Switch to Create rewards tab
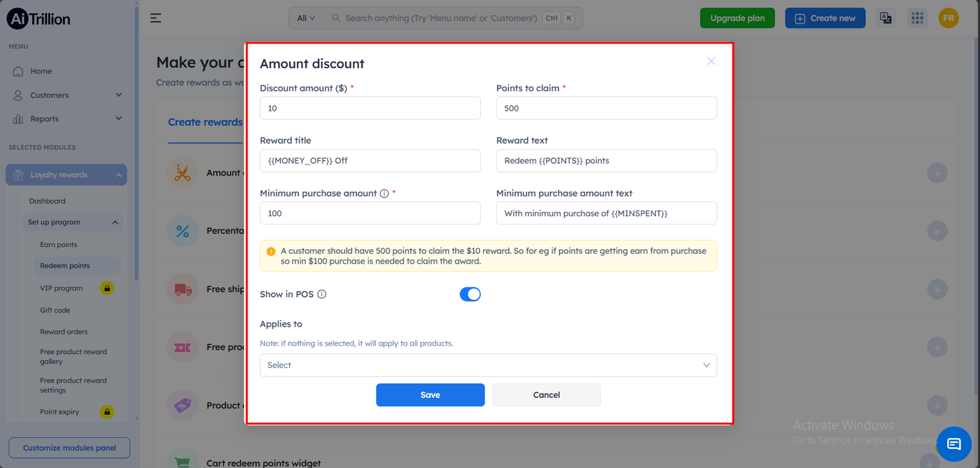Screen dimensions: 980x468 pos(205,122)
